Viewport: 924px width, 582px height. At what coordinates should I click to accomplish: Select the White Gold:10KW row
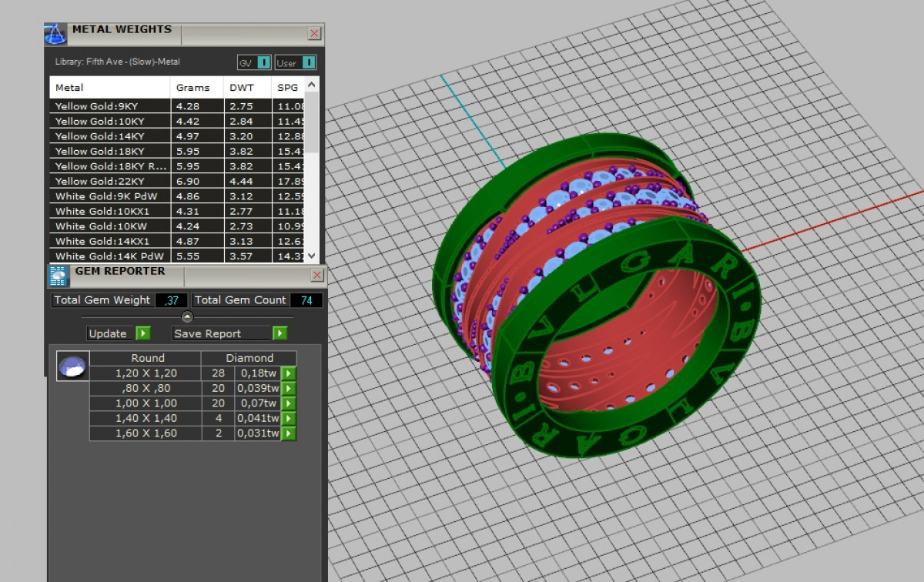109,226
